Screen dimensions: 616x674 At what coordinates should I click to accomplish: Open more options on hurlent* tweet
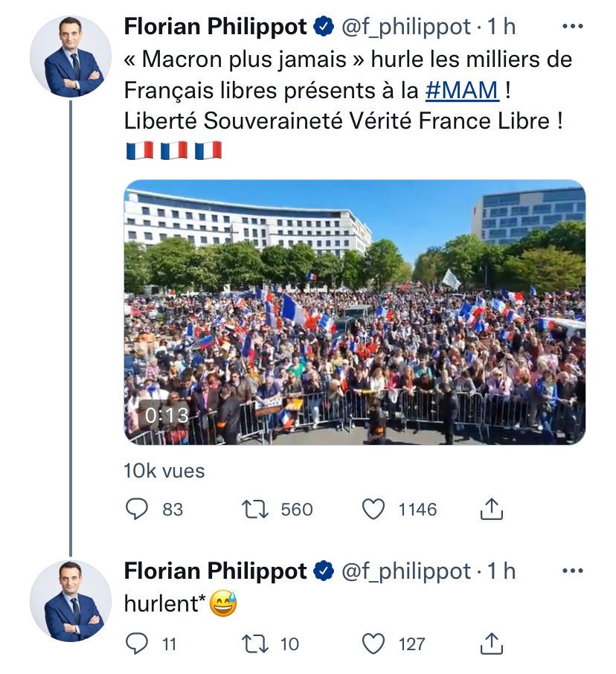click(571, 571)
